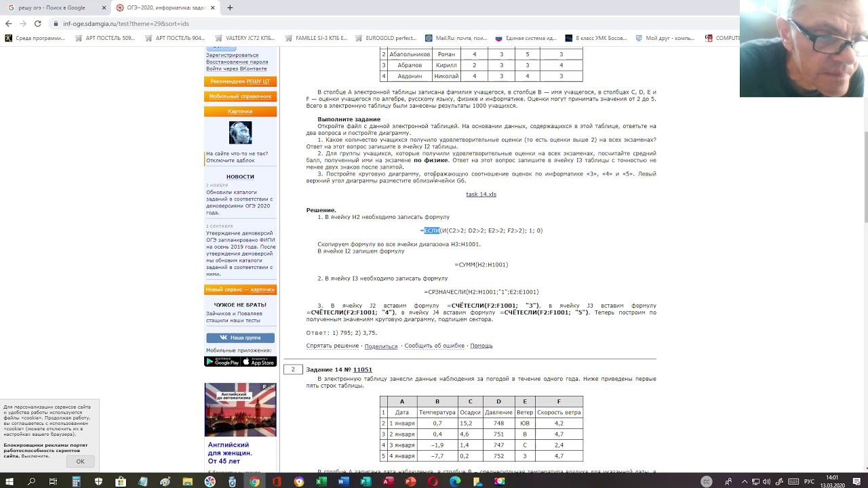The height and width of the screenshot is (488, 868).
Task: Open the 'EUROGOLD perfect...' bookmark
Action: [385, 38]
